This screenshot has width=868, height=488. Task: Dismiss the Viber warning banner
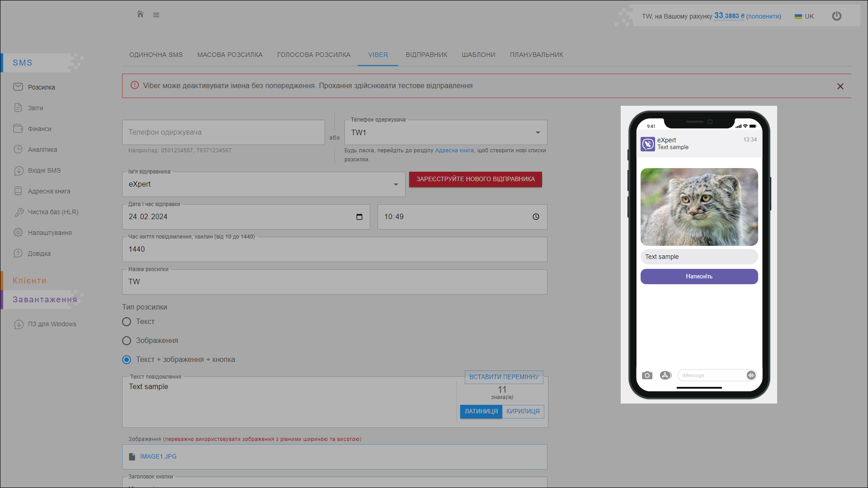(840, 86)
